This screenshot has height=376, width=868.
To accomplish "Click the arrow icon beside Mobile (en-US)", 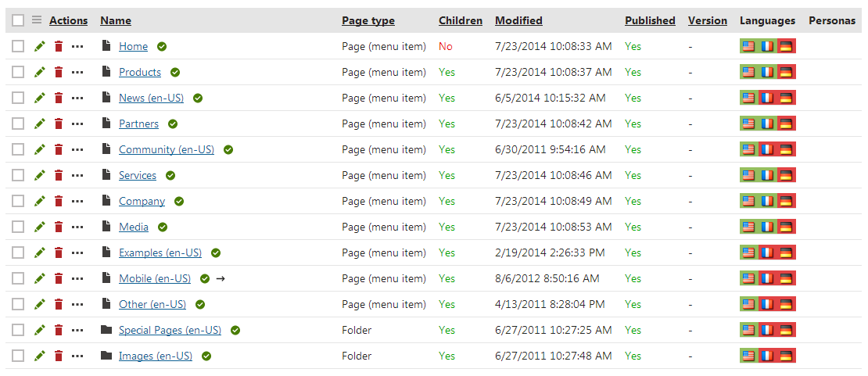I will pos(221,279).
